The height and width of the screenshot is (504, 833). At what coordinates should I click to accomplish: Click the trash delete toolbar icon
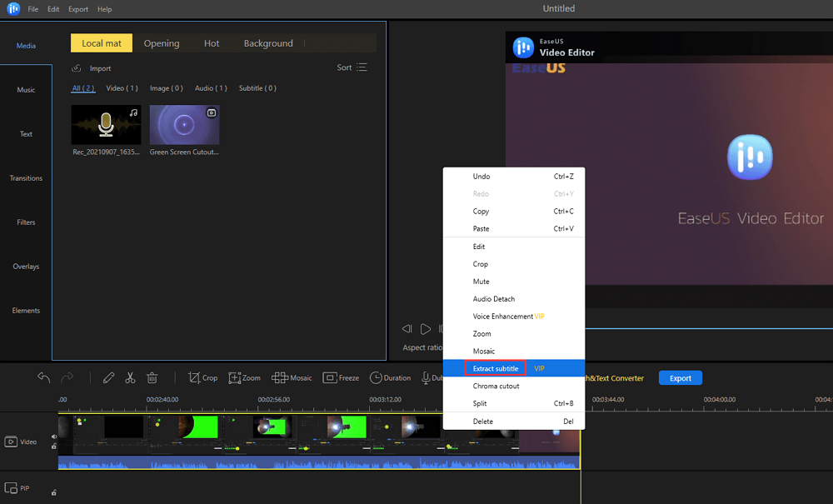(x=152, y=377)
